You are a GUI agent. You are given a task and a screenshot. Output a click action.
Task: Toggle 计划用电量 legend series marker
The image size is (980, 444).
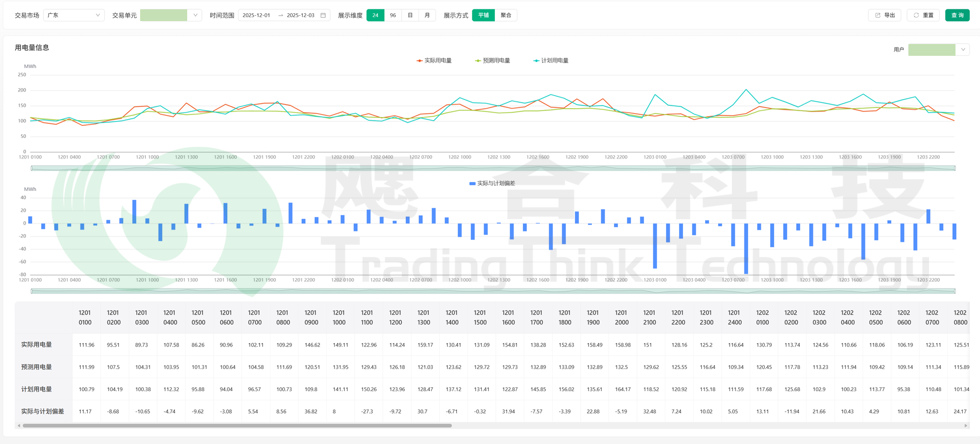(536, 61)
